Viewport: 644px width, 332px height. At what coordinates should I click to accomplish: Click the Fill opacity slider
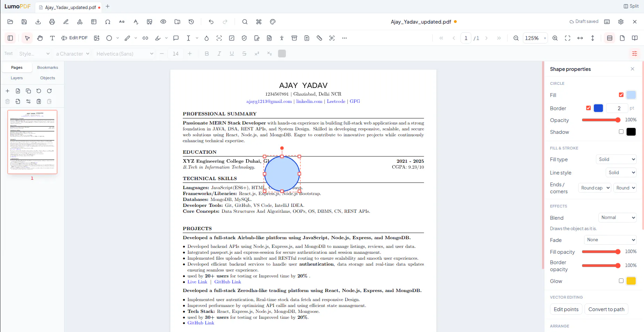coord(601,252)
